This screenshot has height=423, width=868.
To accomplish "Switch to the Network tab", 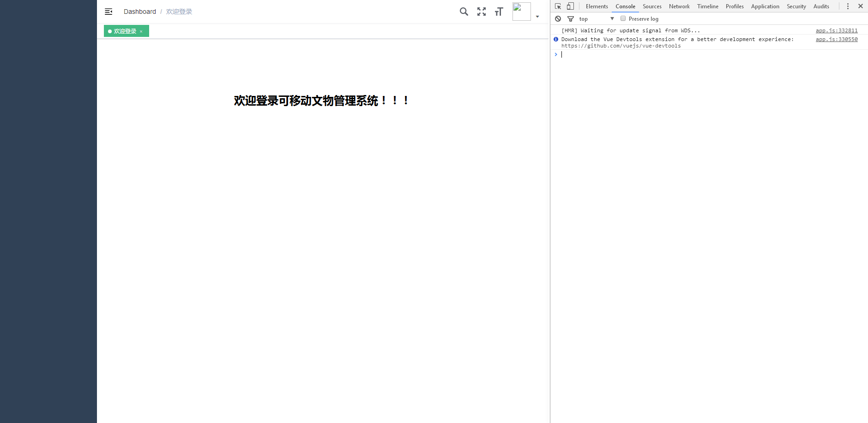I will [x=679, y=6].
